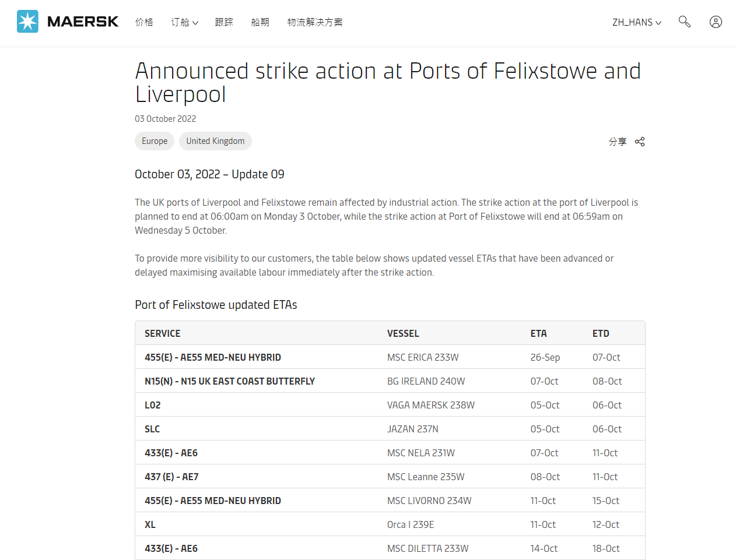
Task: Expand the ZH_HANS language dropdown
Action: click(637, 22)
